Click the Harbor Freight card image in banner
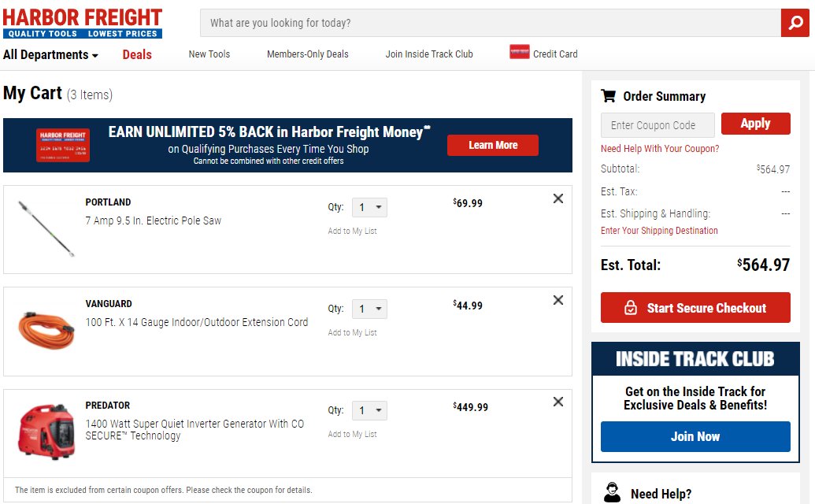This screenshot has height=504, width=815. click(x=63, y=145)
